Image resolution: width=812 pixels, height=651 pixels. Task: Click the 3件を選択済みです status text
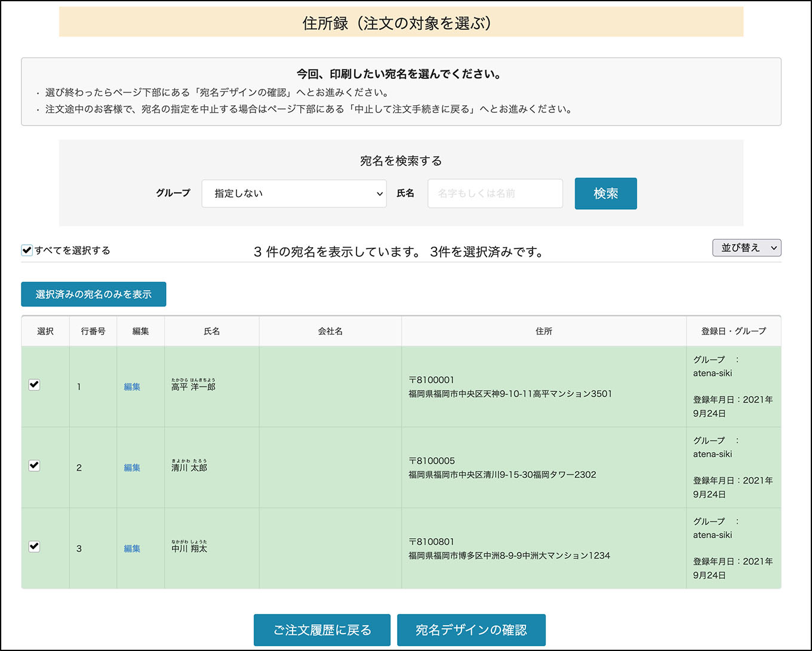tap(487, 252)
